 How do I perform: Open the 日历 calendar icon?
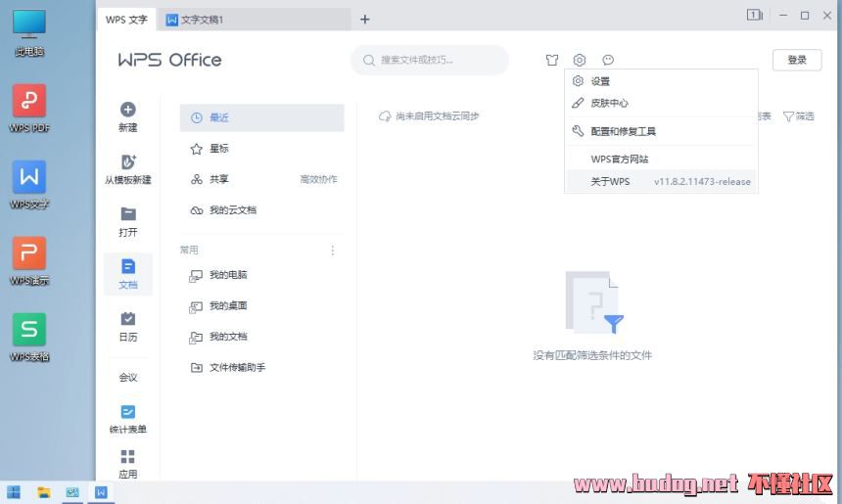pos(128,318)
